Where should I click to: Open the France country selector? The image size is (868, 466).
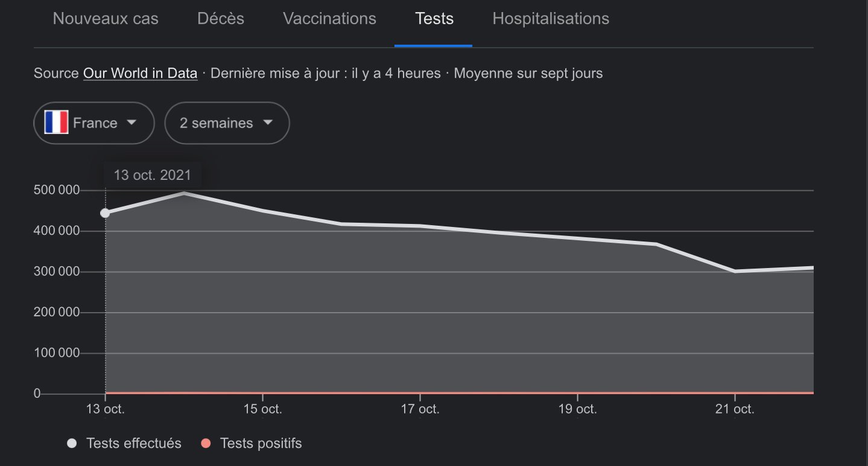(x=94, y=123)
